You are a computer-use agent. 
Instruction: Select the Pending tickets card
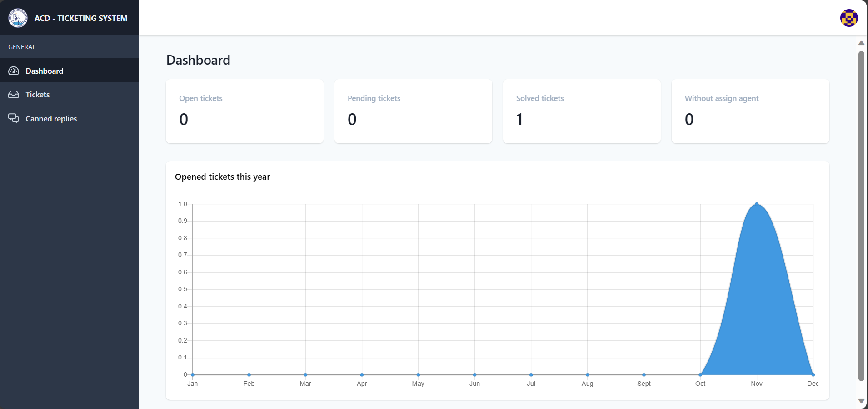pos(413,111)
